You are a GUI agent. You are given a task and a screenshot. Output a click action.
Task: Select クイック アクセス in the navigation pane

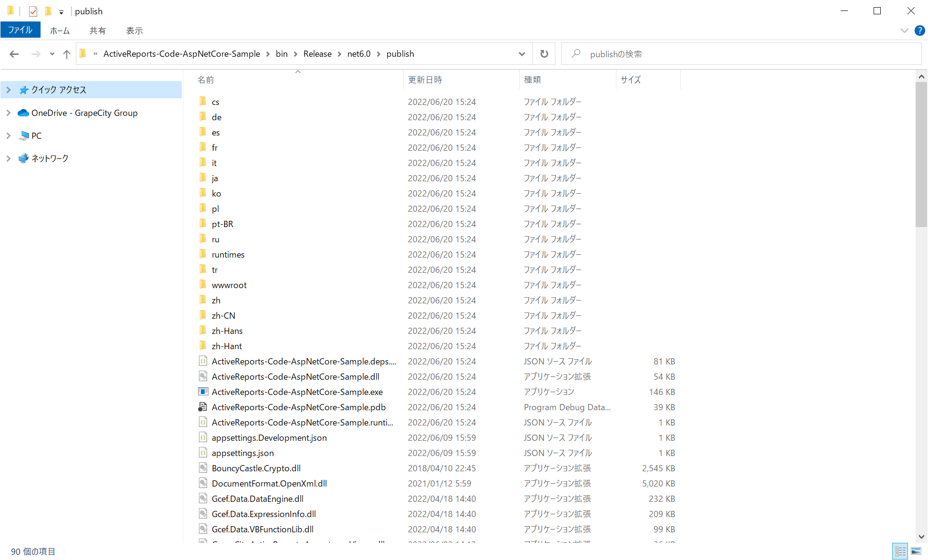click(59, 90)
